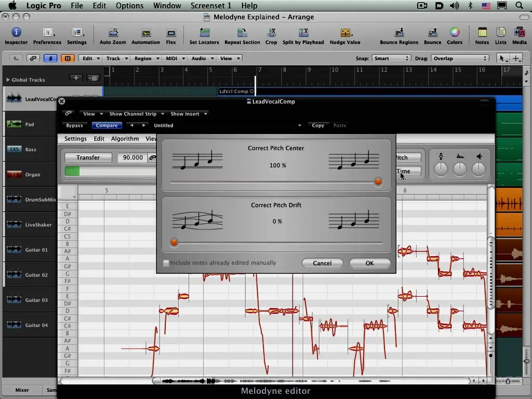
Task: Expand Global Tracks disclosure triangle
Action: point(8,79)
